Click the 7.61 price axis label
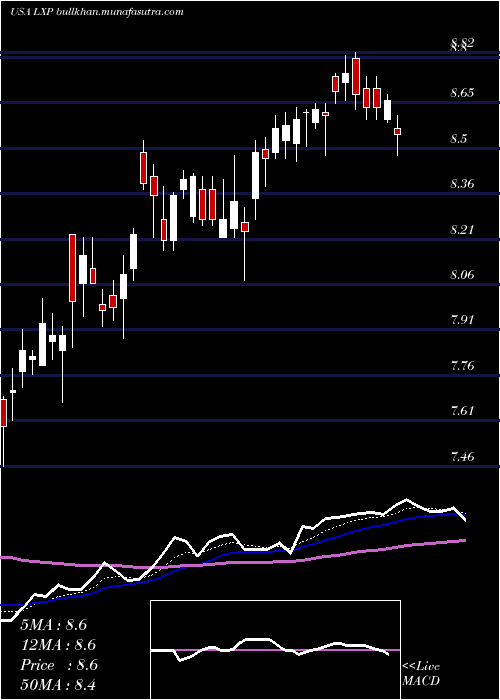 pos(462,411)
